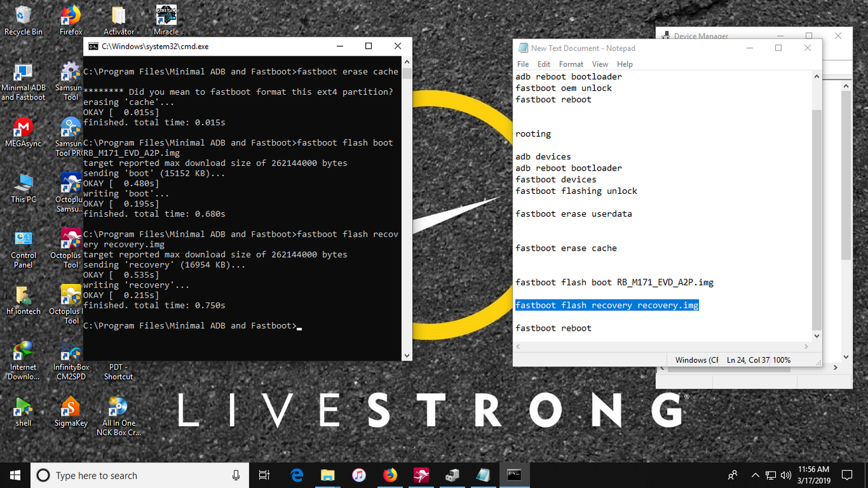The width and height of the screenshot is (868, 488).
Task: Open the volume slider from the speaker icon
Action: pyautogui.click(x=785, y=475)
